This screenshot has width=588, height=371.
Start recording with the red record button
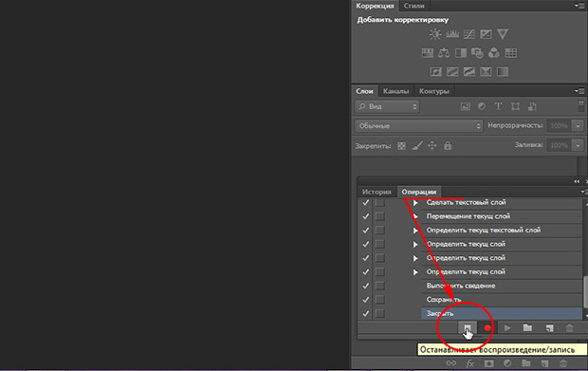pos(487,328)
